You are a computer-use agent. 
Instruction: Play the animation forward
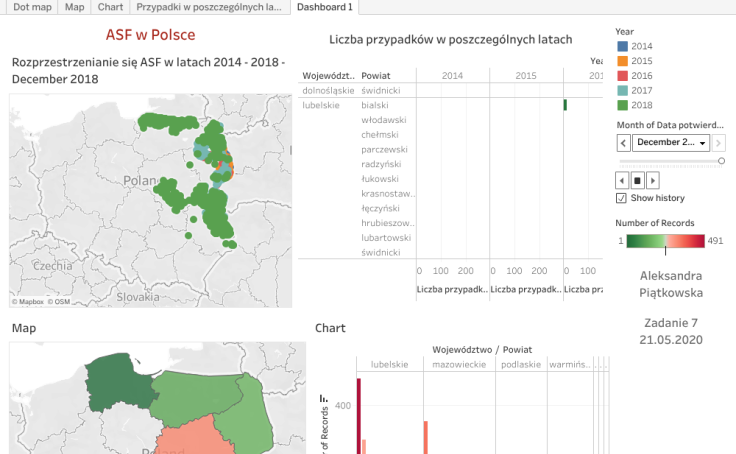(653, 180)
